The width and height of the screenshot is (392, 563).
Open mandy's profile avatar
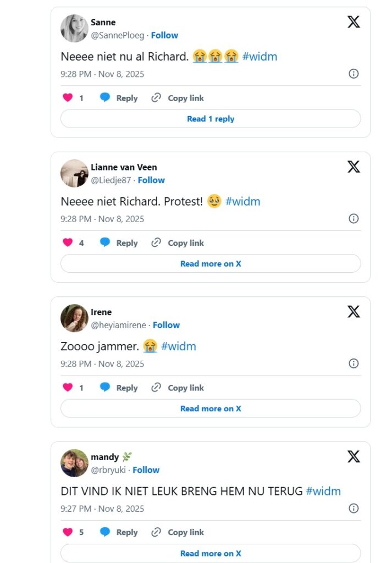[74, 463]
